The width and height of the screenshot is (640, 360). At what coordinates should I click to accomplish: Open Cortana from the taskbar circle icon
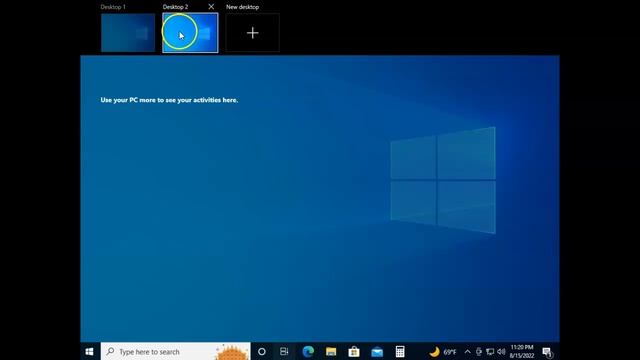[262, 351]
